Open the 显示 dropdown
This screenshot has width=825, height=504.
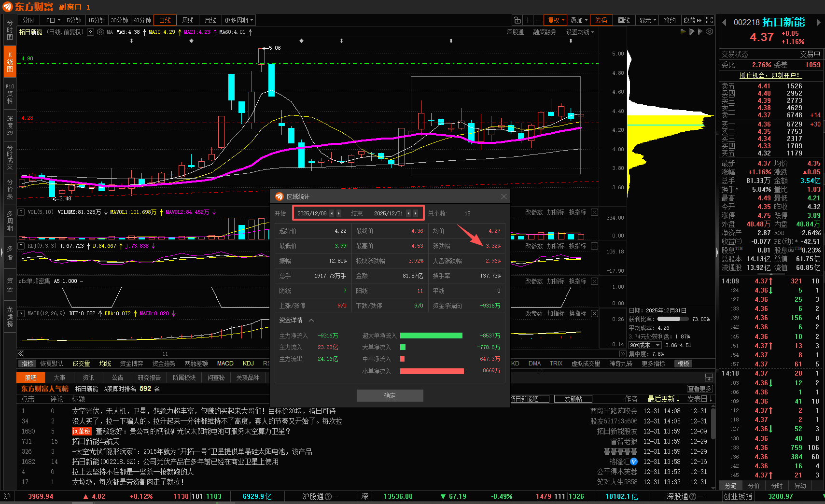[x=648, y=20]
